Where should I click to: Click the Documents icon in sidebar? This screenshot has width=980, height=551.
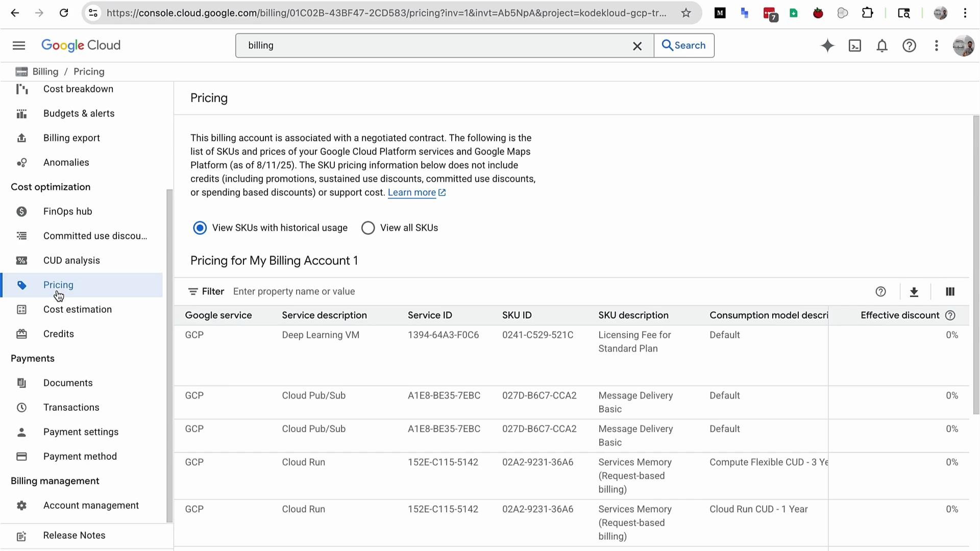point(21,383)
